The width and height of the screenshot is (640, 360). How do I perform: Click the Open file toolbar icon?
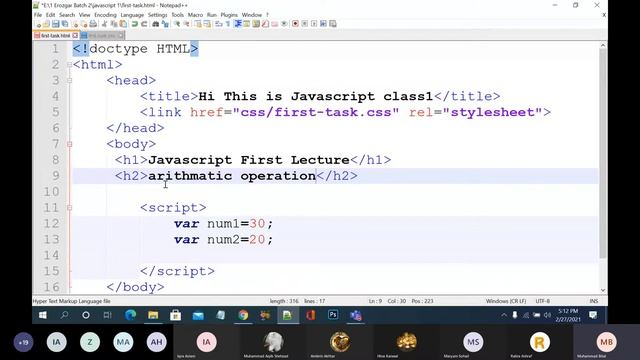pos(46,24)
